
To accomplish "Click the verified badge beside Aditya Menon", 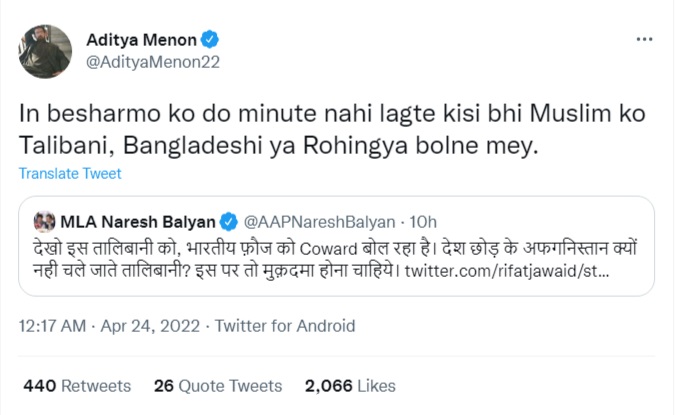I will [211, 40].
